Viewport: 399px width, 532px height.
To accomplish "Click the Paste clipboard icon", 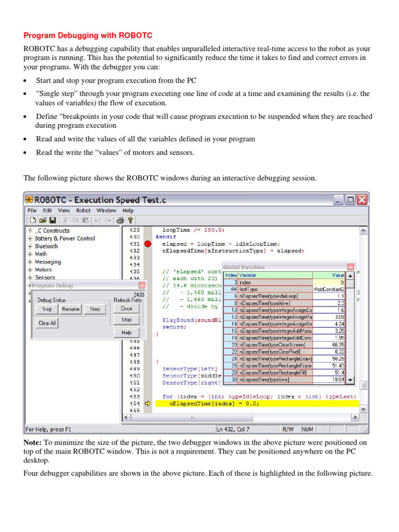I will (x=85, y=220).
